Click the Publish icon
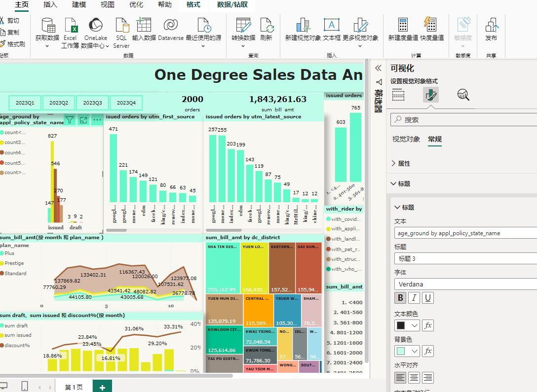Viewport: 537px width, 392px height. pos(491,25)
